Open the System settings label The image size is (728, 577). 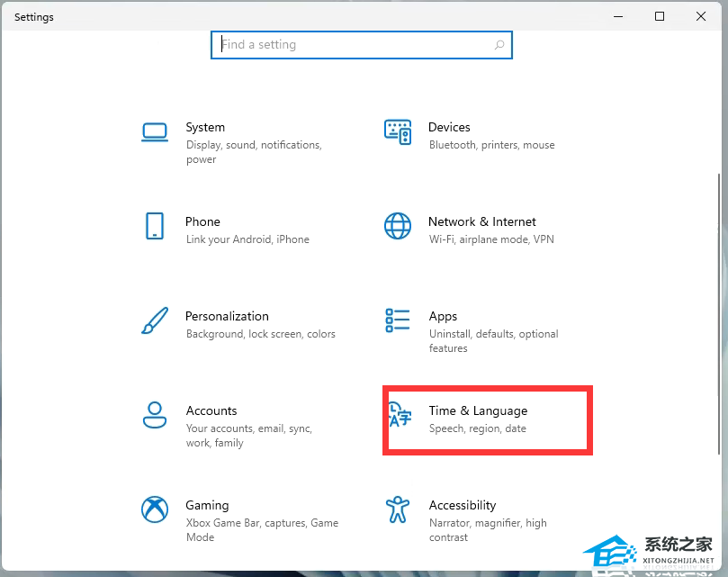click(205, 128)
